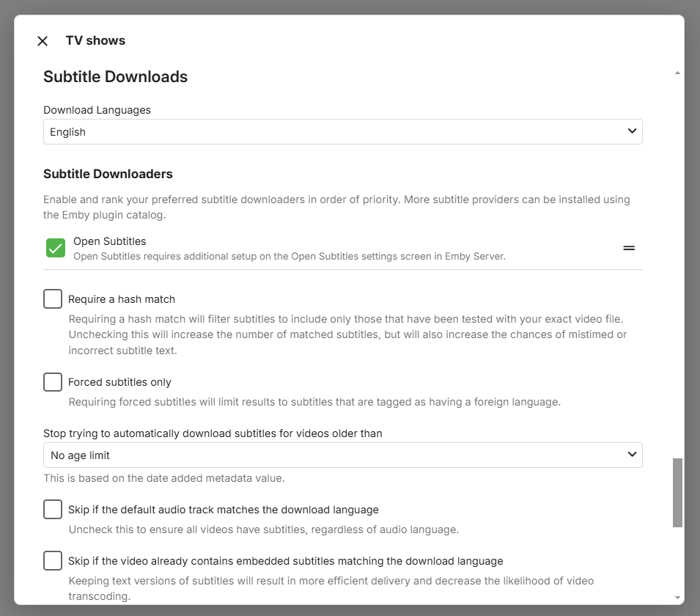Click the Subtitle Downloads heading
Screen dimensions: 700x616
coord(115,77)
